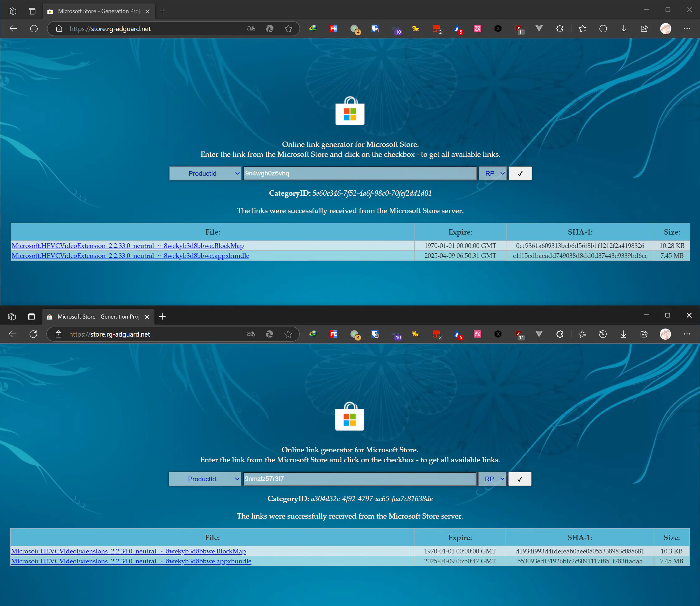Download HEVCVideoExtensions 2.2.34.0 BlockMap link
The height and width of the screenshot is (606, 700).
point(128,551)
